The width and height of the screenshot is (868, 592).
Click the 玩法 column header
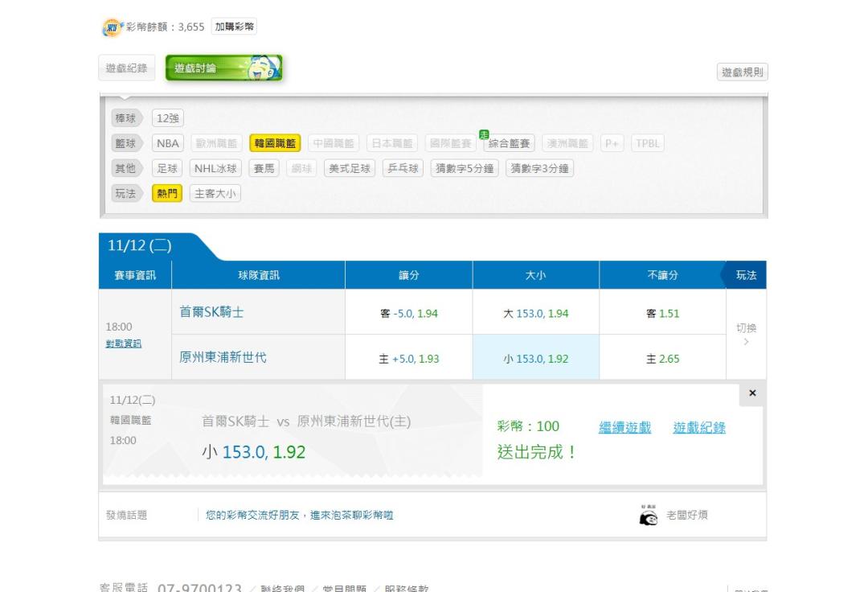coord(746,275)
